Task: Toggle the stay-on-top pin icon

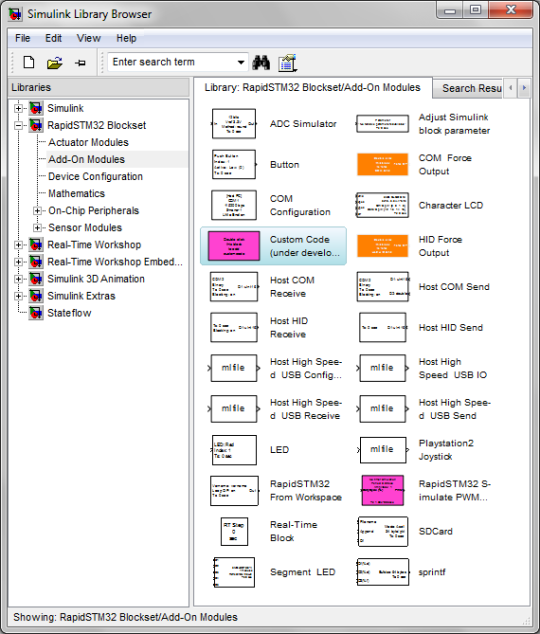Action: coord(80,63)
